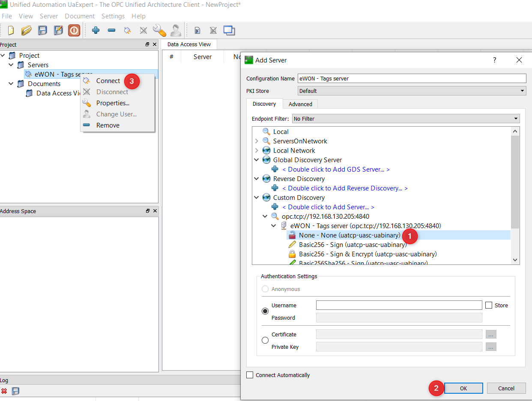The height and width of the screenshot is (401, 532).
Task: Open the Settings menu
Action: (x=113, y=16)
